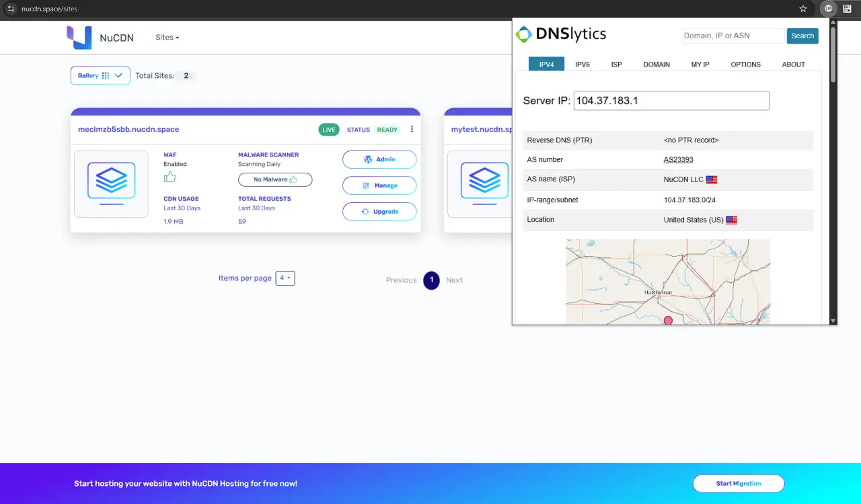Image resolution: width=861 pixels, height=504 pixels.
Task: Click Manage button for meclmzb5sbb site
Action: pyautogui.click(x=379, y=185)
